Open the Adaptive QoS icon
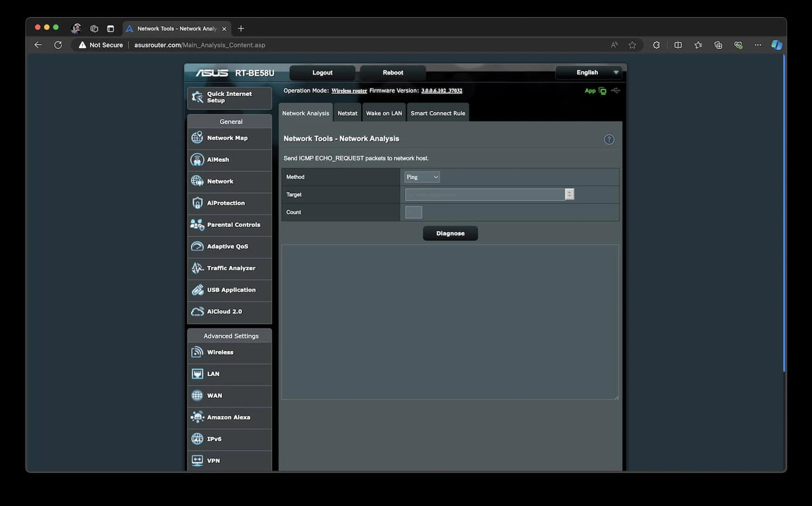Viewport: 812px width, 506px height. (197, 246)
